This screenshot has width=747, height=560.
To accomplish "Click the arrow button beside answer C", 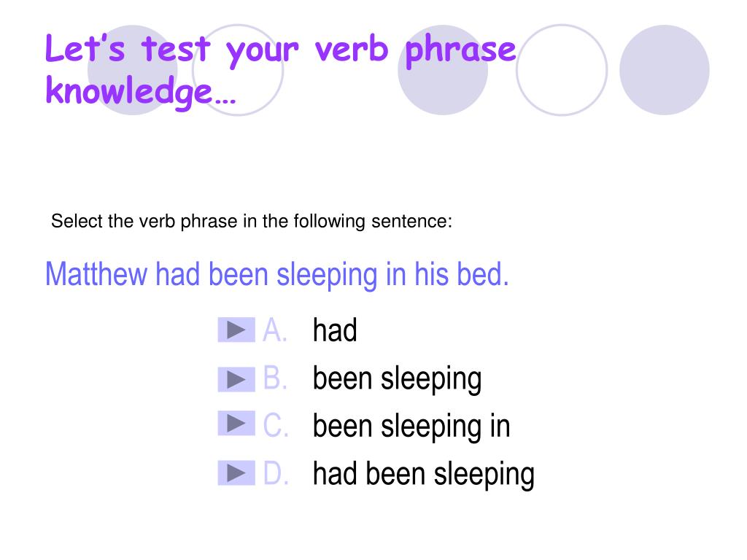I will tap(236, 424).
